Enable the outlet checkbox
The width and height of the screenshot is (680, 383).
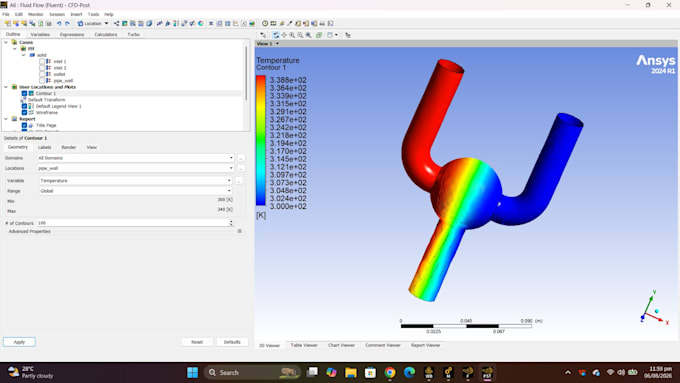42,74
